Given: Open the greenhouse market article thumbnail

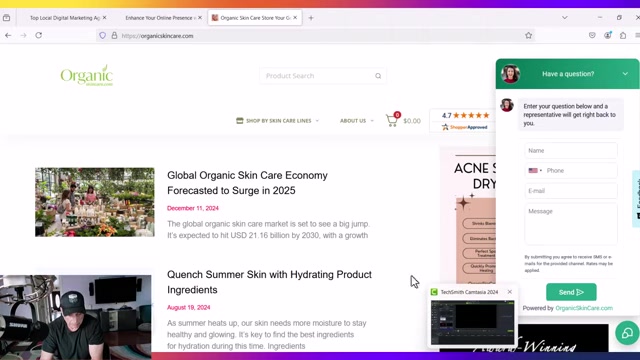Looking at the screenshot, I should point(95,202).
